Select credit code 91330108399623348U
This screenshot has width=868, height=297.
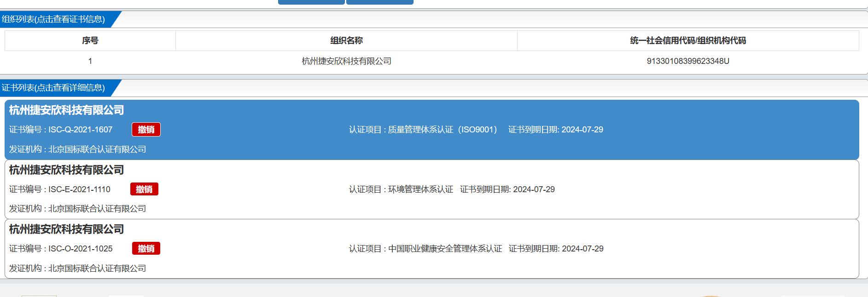(688, 61)
